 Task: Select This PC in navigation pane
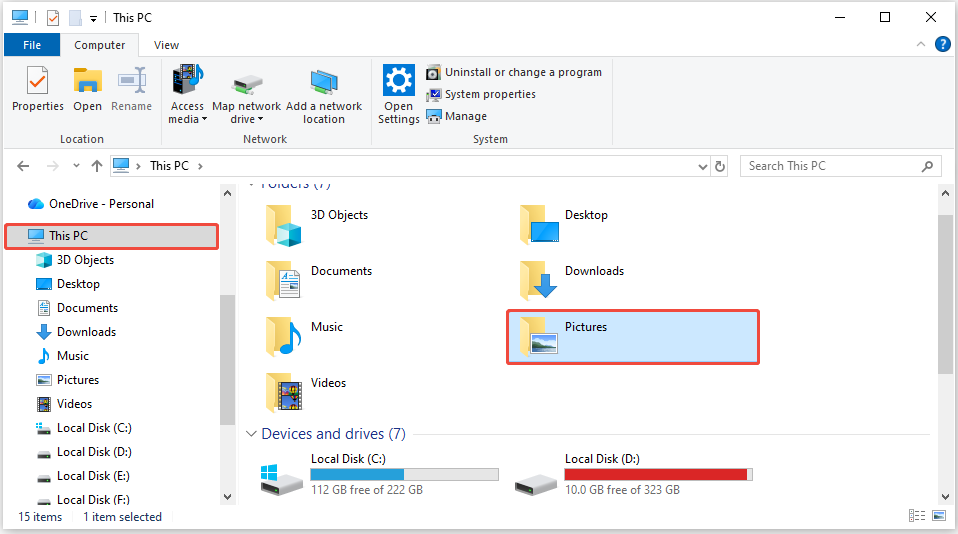(112, 236)
